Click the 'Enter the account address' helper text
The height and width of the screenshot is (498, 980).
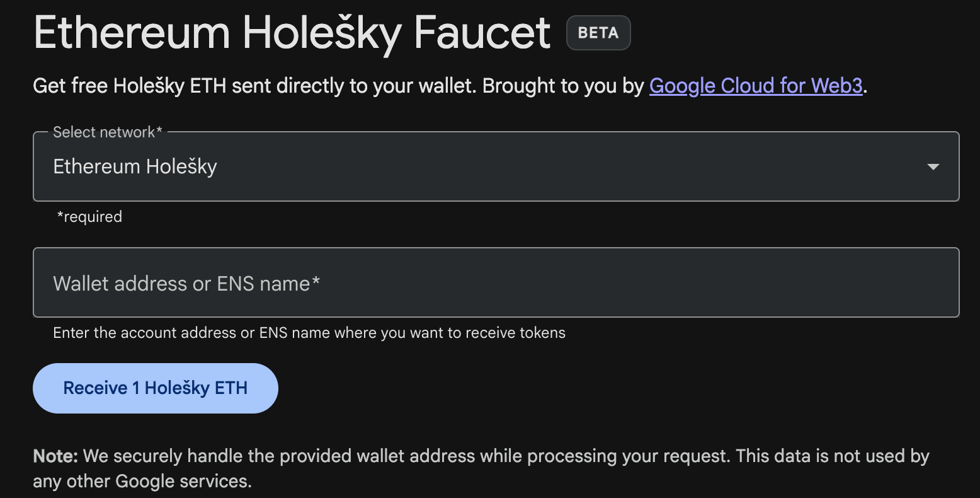(309, 333)
